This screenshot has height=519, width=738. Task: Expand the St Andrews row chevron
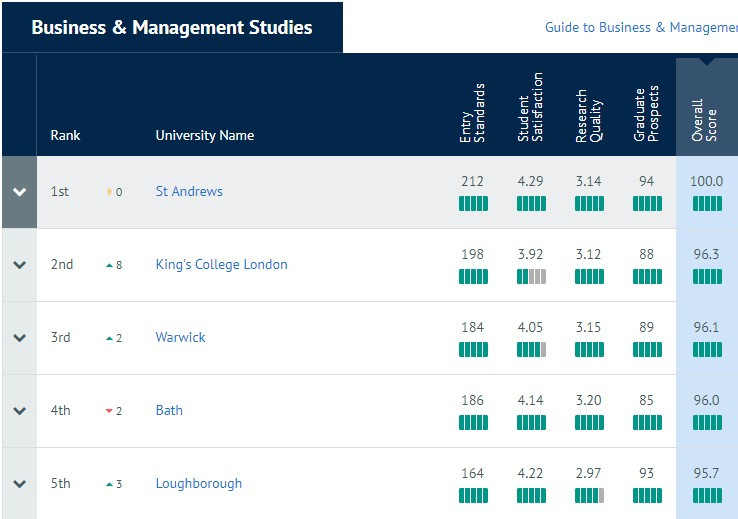19,192
